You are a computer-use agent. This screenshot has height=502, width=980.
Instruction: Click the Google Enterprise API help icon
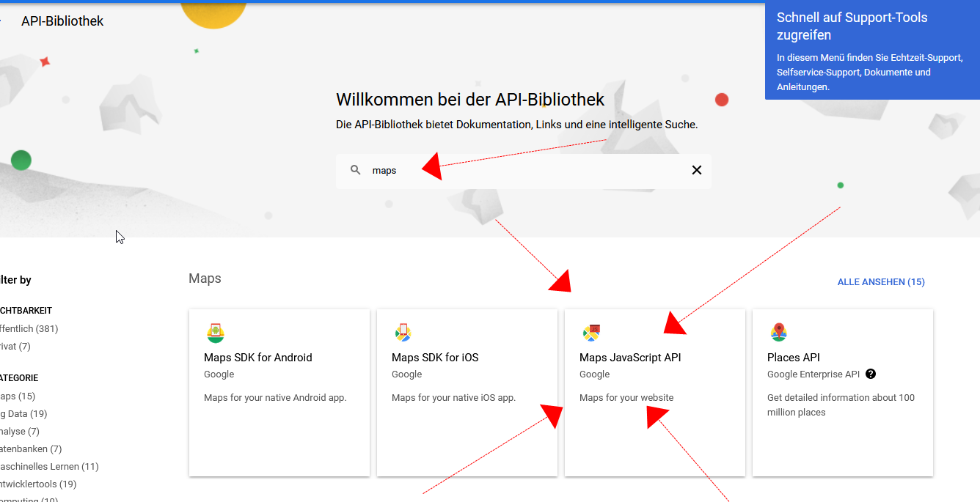(x=871, y=374)
